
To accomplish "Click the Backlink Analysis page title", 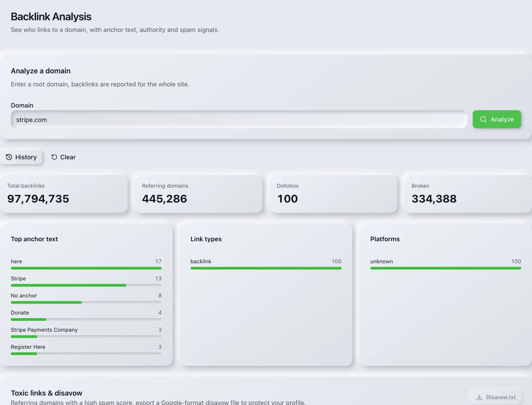I will 51,17.
